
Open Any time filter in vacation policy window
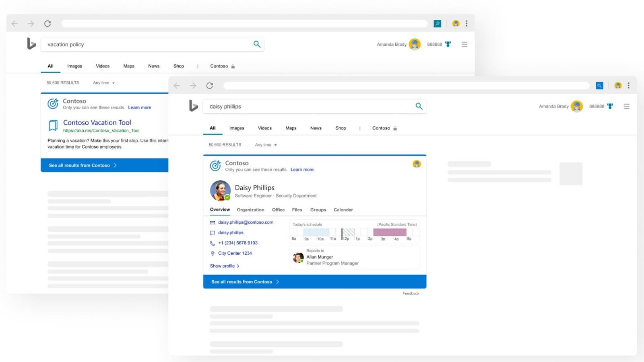pos(104,83)
